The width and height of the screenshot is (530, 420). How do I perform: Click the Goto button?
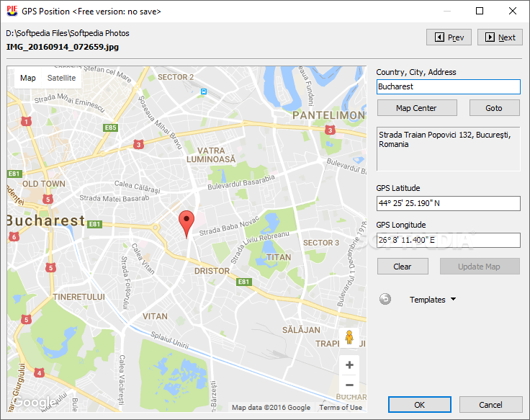(x=494, y=108)
